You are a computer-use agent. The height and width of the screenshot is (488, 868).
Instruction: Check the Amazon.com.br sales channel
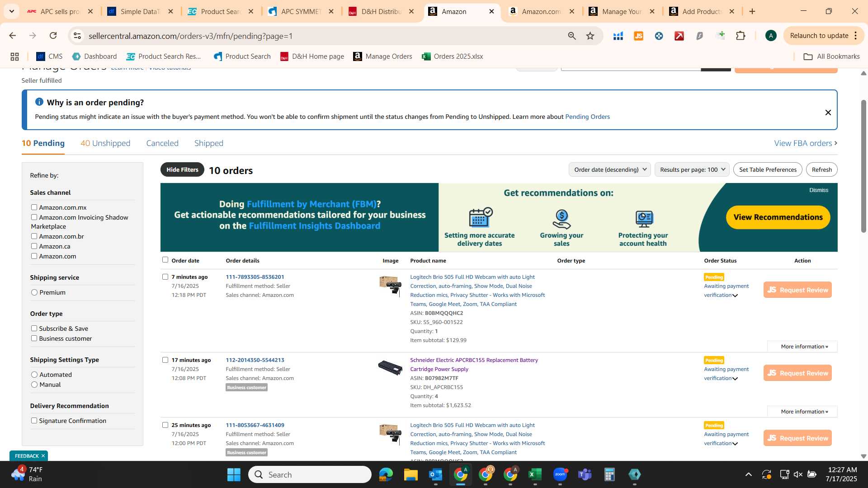[34, 236]
